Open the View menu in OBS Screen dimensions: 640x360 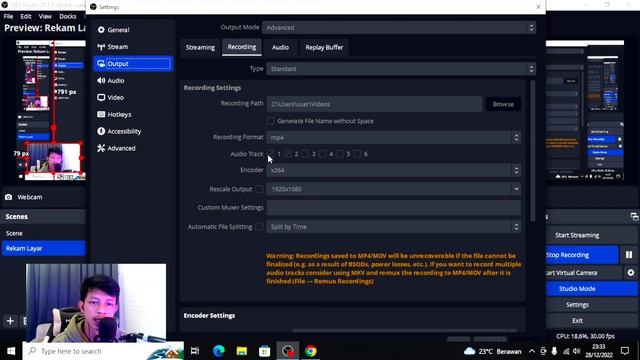click(45, 16)
